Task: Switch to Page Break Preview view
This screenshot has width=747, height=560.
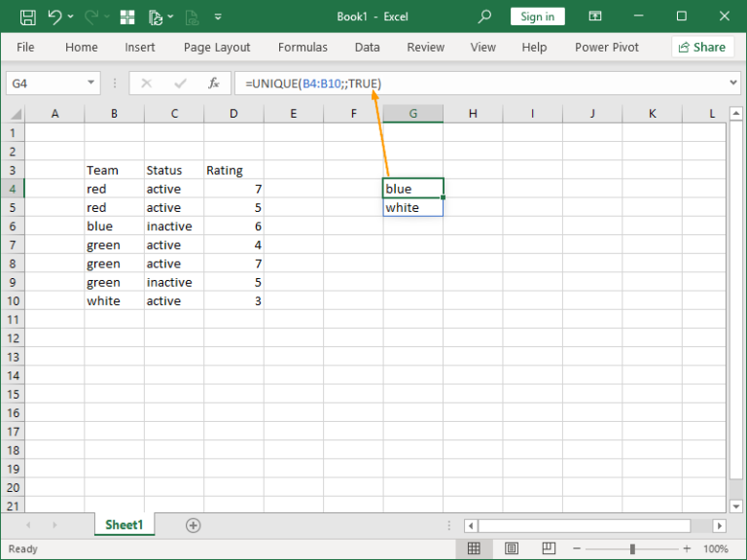Action: (550, 549)
